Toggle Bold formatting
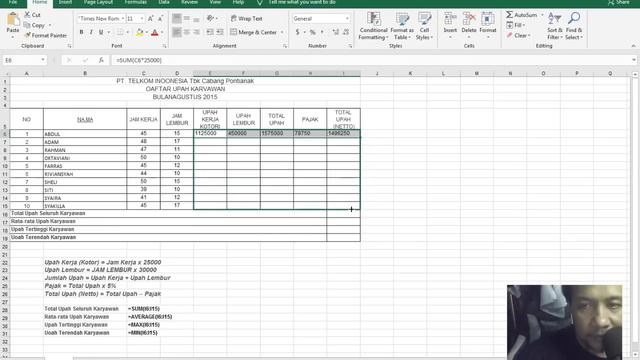The height and width of the screenshot is (360, 640). point(81,32)
